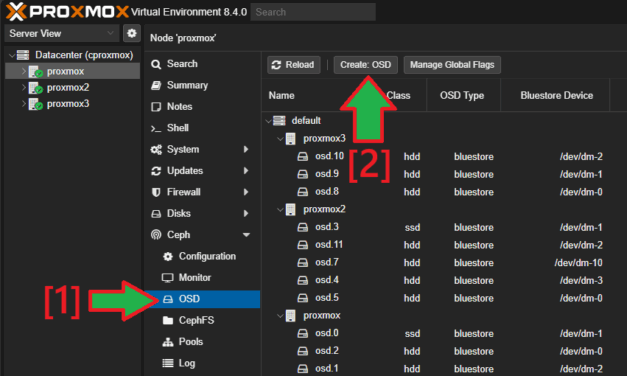The height and width of the screenshot is (376, 627).
Task: Expand the proxmox2 node in server tree
Action: coord(24,88)
